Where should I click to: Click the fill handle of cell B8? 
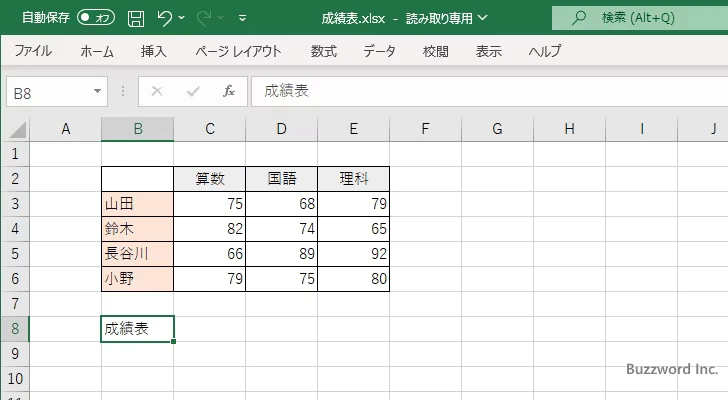click(174, 342)
